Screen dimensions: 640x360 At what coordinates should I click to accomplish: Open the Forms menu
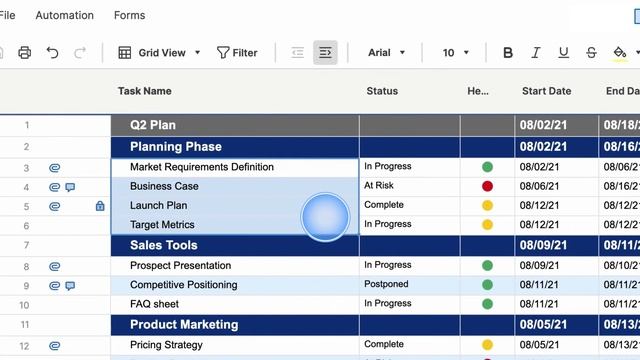coord(129,15)
